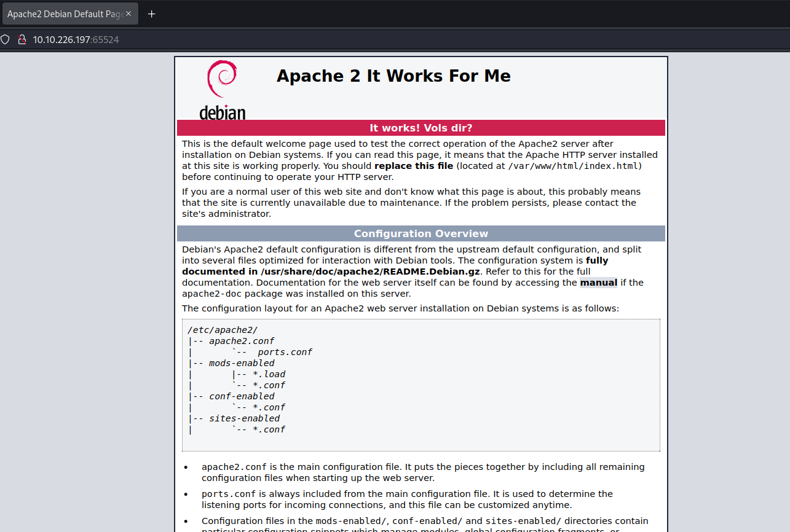Open a new tab with the plus icon

coord(151,13)
